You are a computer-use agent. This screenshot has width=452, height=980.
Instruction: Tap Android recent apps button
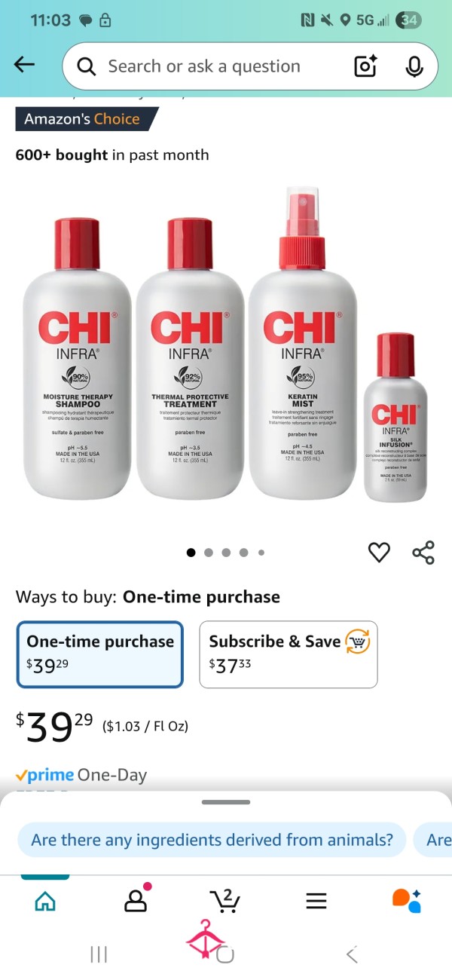98,955
